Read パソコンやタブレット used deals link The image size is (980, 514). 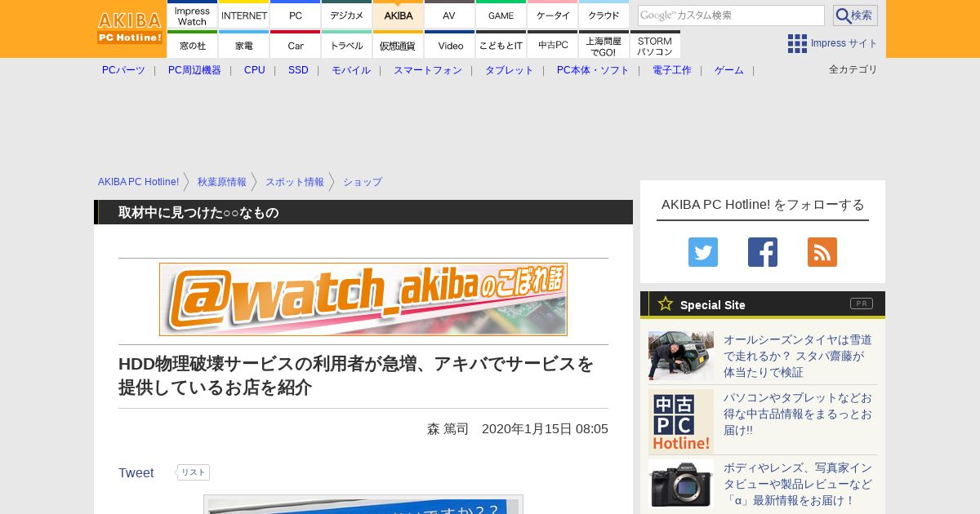coord(798,414)
